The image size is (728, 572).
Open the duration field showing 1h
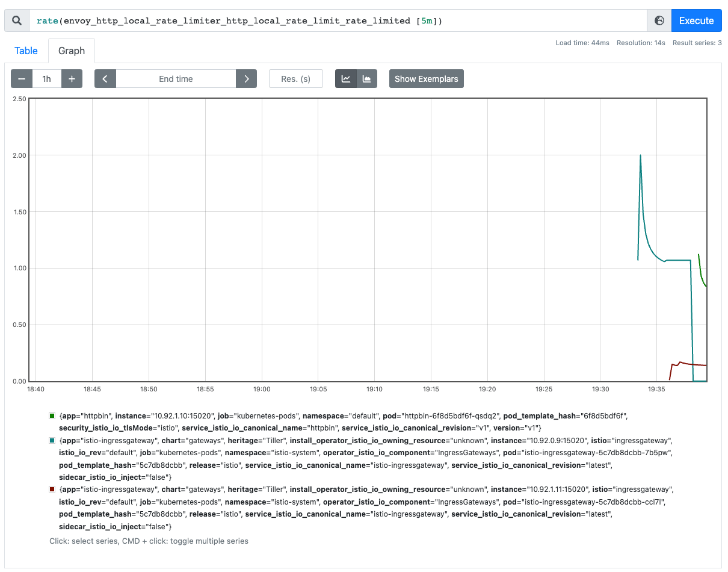click(x=46, y=78)
